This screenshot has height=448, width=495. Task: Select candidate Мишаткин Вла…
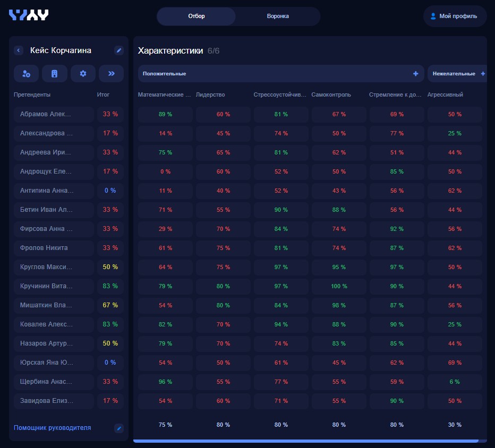tap(54, 305)
